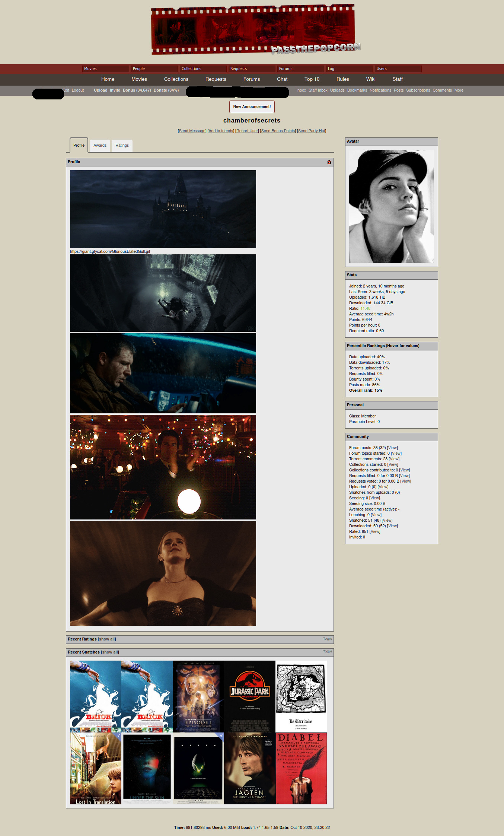
Task: Toggle the Recent Snatches section
Action: (327, 651)
